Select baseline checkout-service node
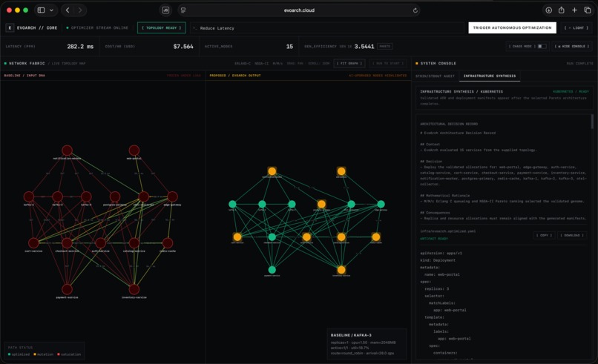The width and height of the screenshot is (598, 364). [x=67, y=243]
